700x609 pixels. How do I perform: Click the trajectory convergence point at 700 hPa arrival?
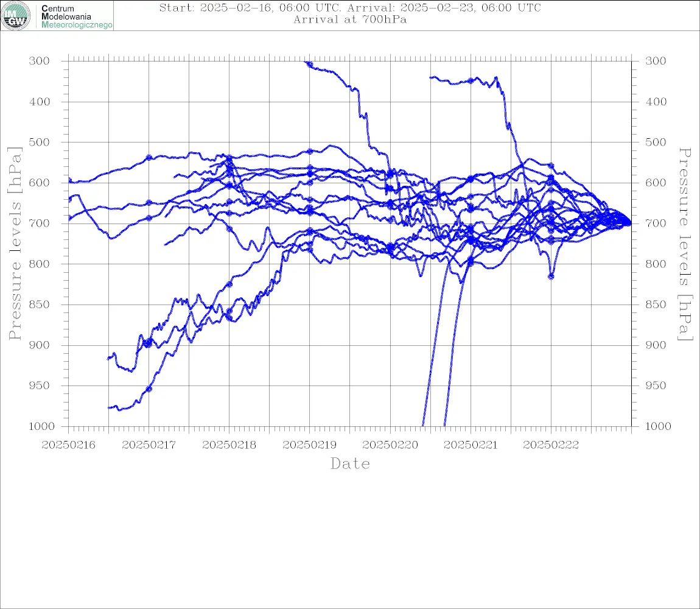tap(629, 223)
